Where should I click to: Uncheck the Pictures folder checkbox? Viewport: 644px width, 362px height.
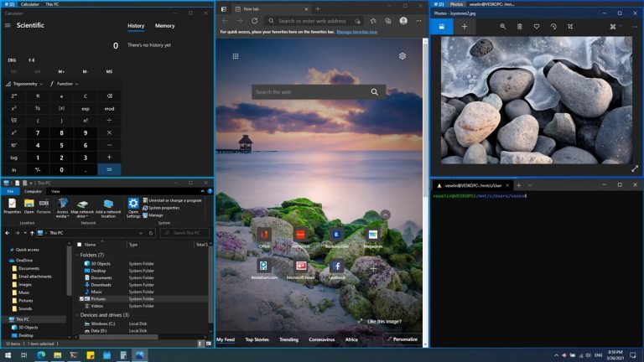81,299
